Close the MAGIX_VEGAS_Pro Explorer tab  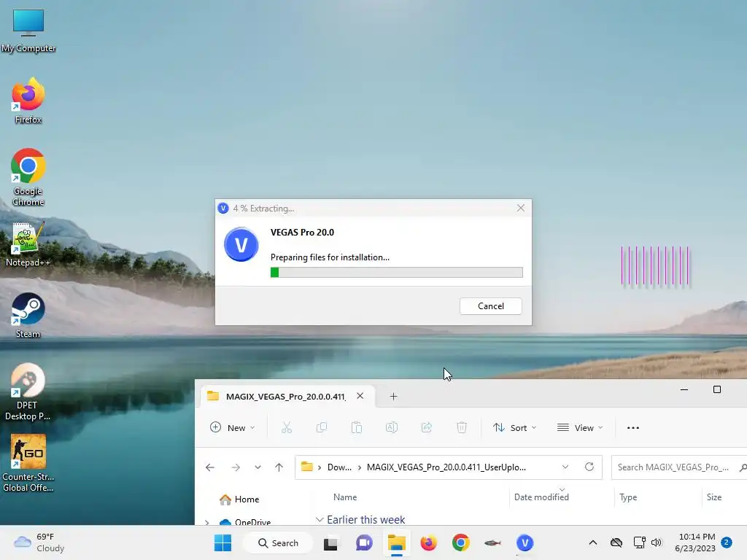tap(360, 396)
